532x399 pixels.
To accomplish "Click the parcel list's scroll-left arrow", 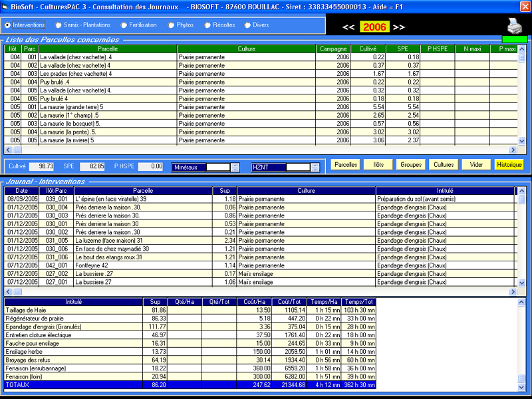I will pos(8,150).
